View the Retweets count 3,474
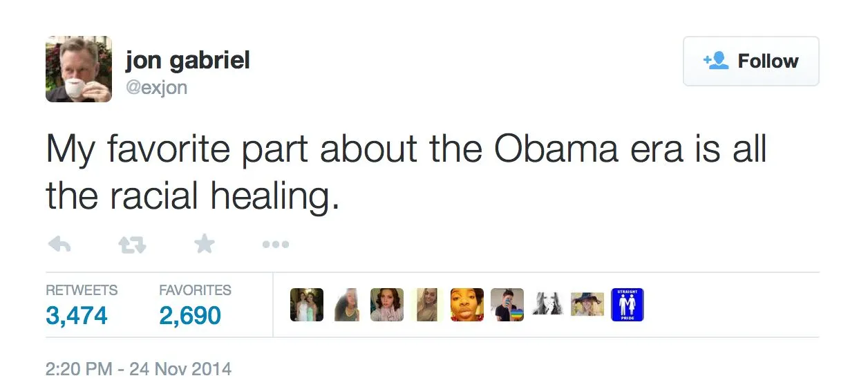This screenshot has width=868, height=387. point(77,315)
